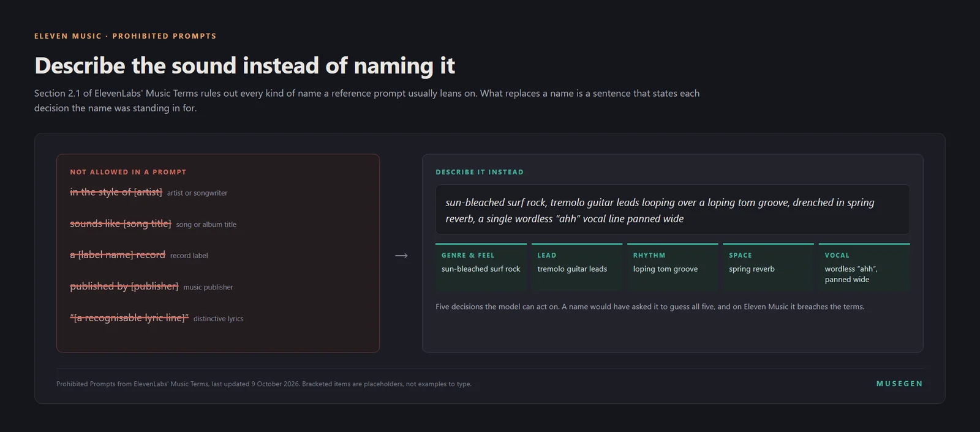
Task: Click the "song or album title" note
Action: [x=206, y=225]
